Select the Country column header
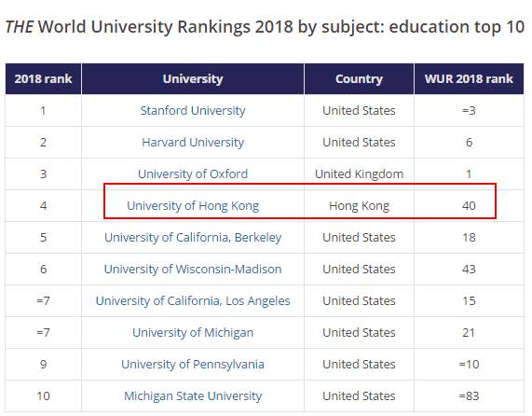 coord(359,78)
